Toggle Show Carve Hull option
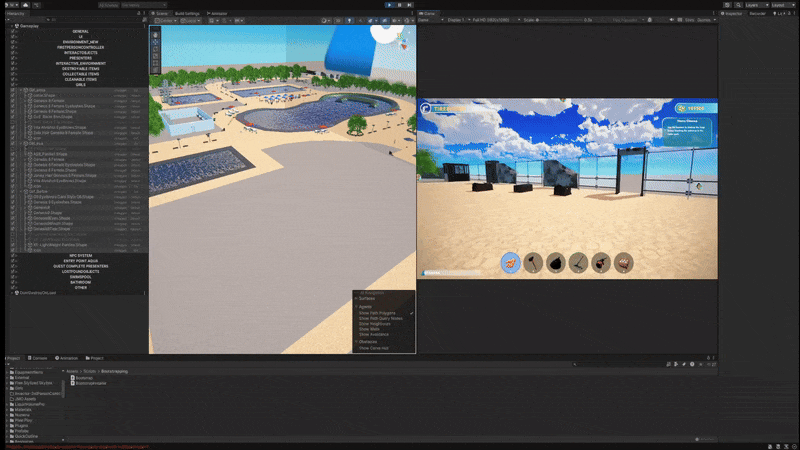 373,348
